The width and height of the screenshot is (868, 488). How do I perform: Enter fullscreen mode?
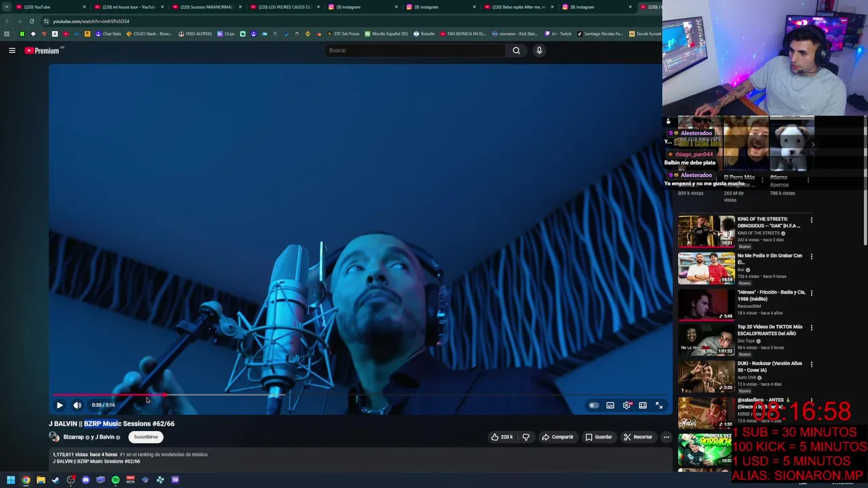pos(659,405)
